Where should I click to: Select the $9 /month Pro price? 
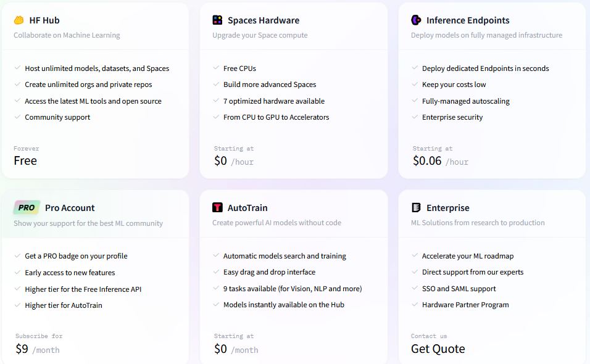coord(37,349)
